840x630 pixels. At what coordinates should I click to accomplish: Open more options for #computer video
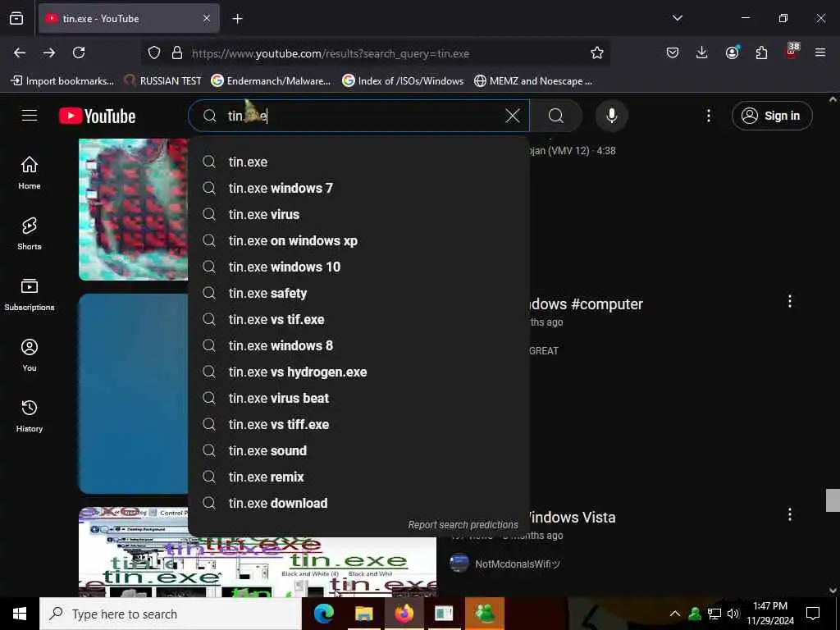pos(790,301)
